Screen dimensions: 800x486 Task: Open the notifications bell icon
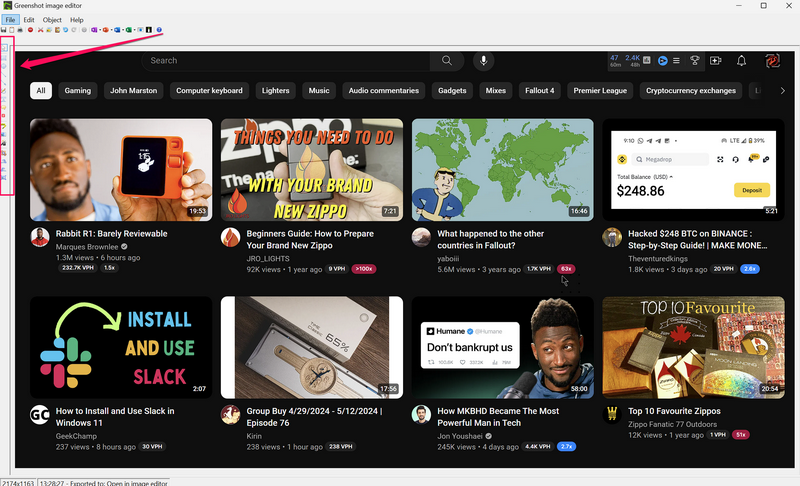tap(741, 61)
